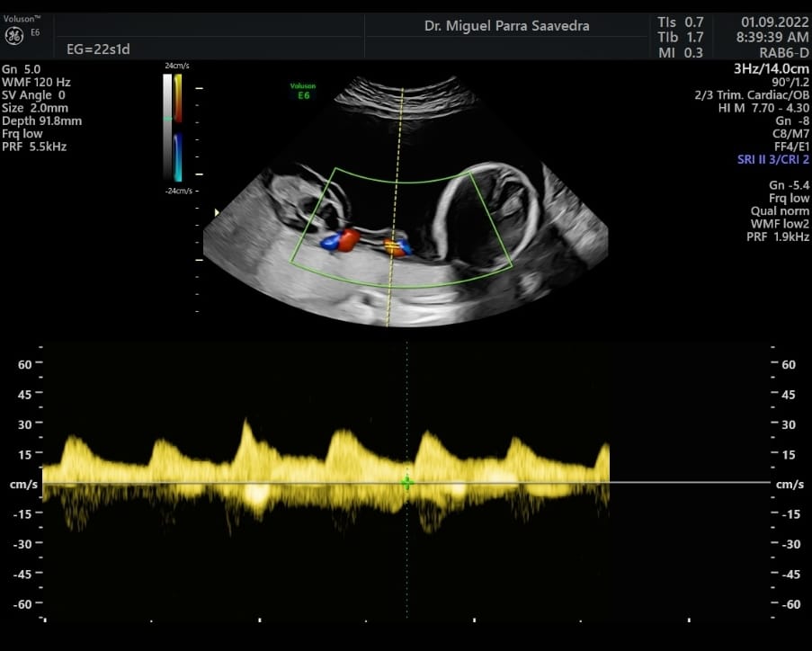Select the gray scale map bar
812x651 pixels.
[167, 126]
